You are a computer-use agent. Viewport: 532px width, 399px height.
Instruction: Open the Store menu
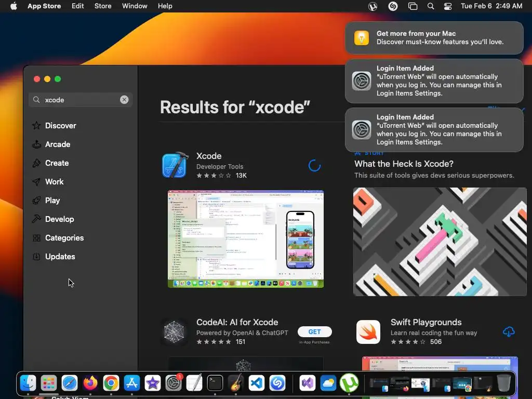pos(103,6)
